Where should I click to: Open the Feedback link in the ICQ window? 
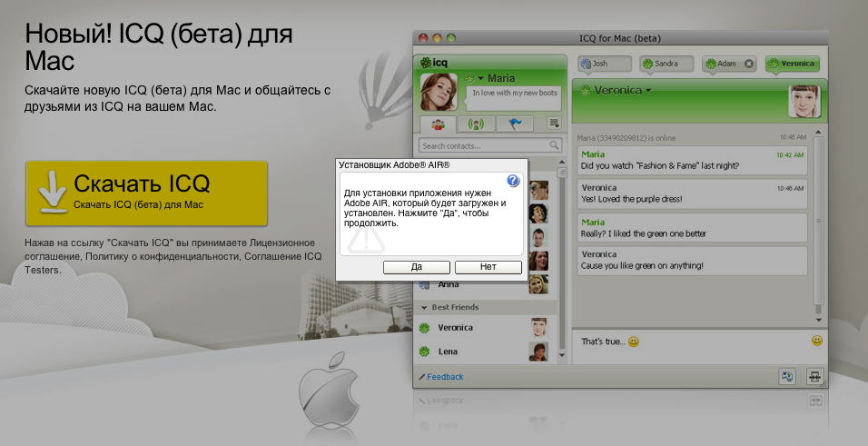(445, 377)
